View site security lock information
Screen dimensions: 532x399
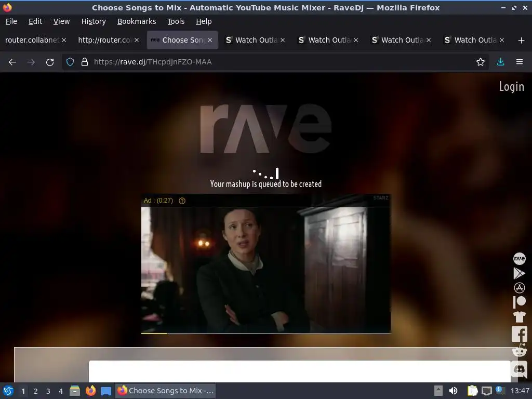click(85, 62)
